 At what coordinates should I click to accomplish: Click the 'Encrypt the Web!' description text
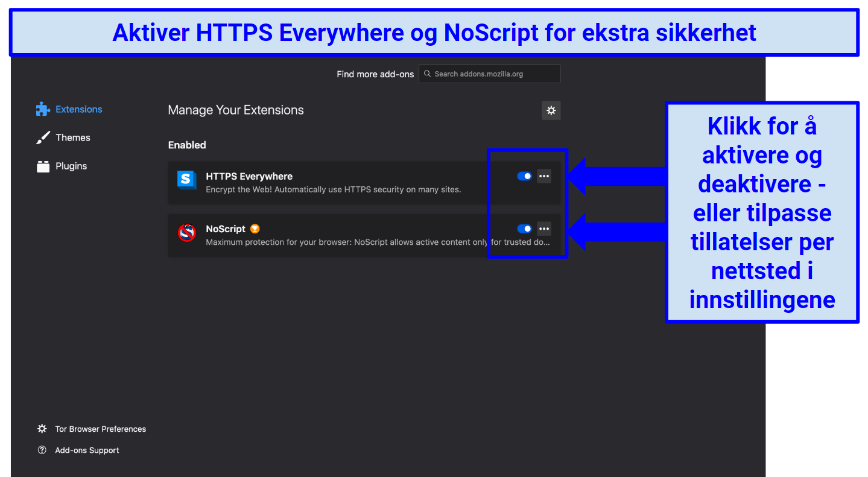click(333, 189)
